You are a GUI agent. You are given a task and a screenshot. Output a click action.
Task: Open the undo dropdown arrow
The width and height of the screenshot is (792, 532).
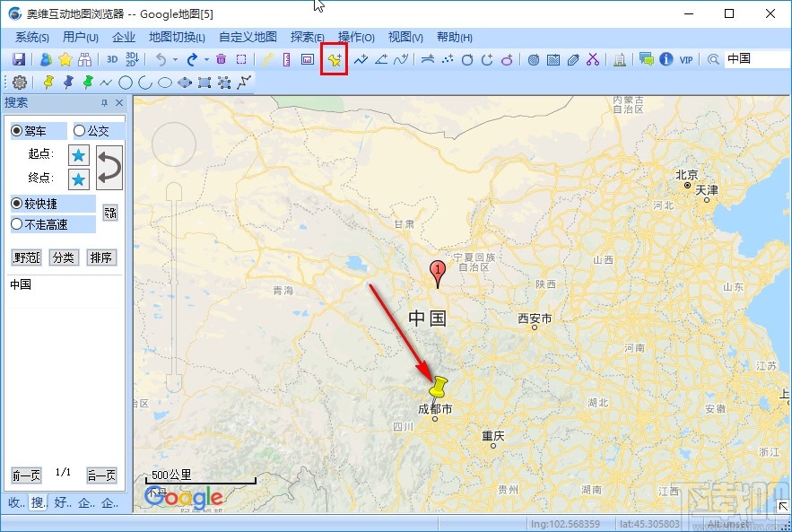click(x=175, y=60)
